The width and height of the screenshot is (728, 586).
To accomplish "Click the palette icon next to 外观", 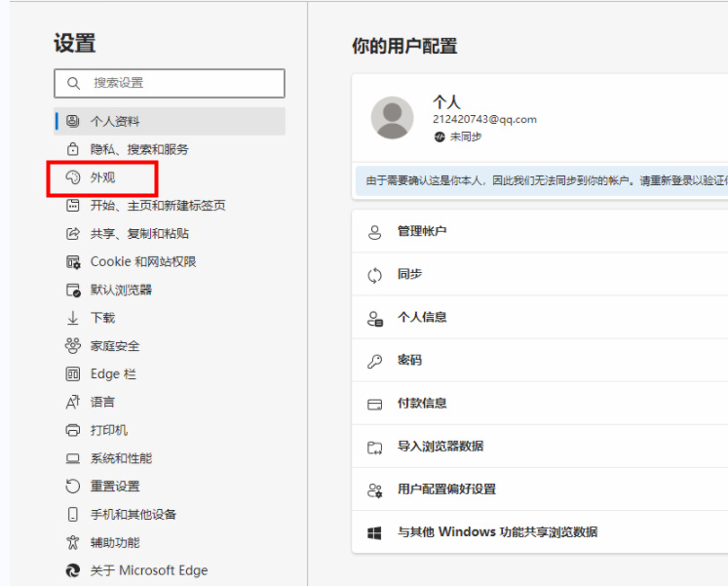I will coord(72,177).
